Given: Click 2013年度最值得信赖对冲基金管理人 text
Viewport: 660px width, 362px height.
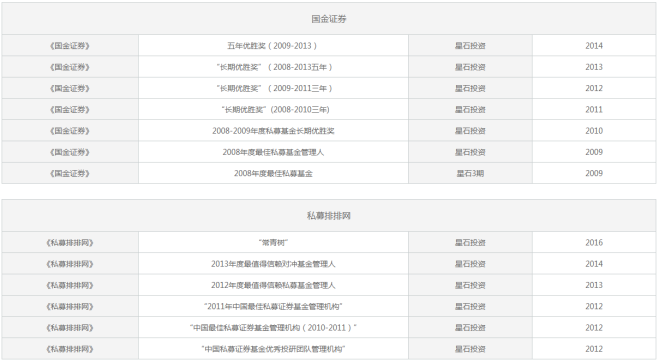Looking at the screenshot, I should tap(273, 264).
